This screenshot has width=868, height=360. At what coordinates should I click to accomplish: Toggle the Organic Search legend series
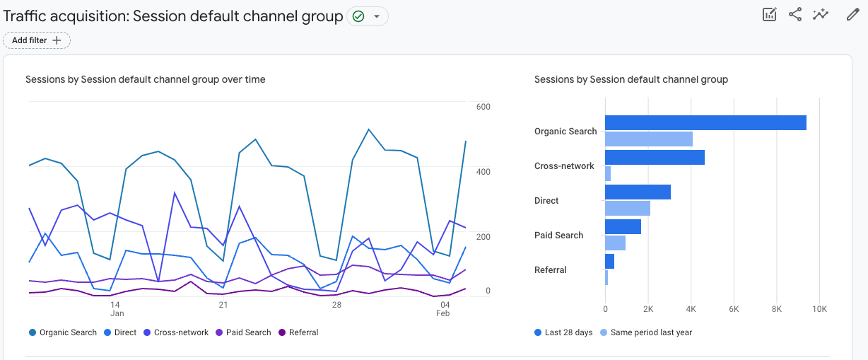click(63, 332)
